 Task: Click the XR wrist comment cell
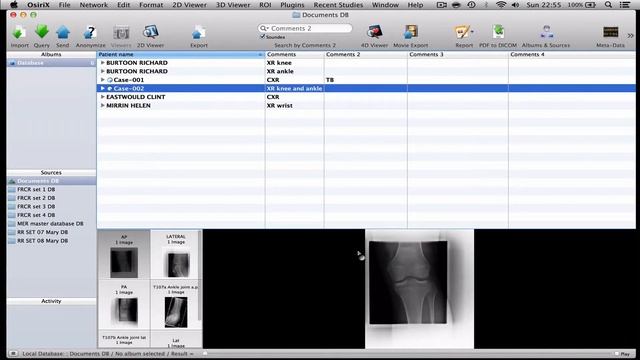coord(295,106)
